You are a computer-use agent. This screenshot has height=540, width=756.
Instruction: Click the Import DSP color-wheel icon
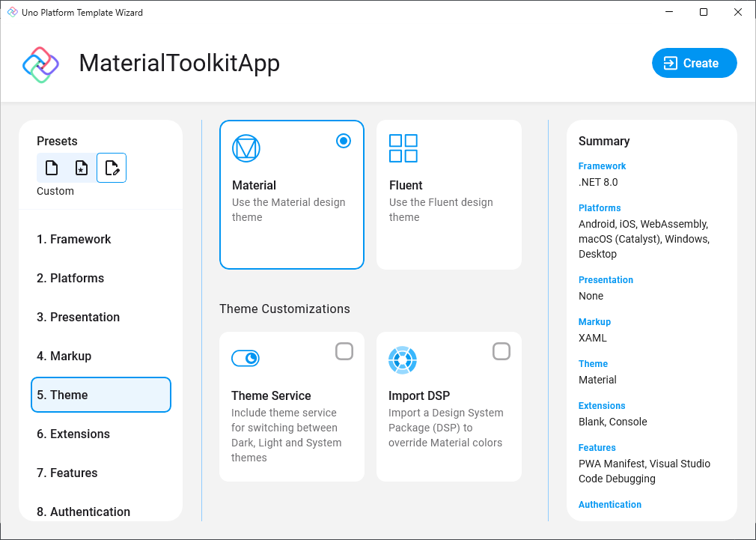[403, 360]
